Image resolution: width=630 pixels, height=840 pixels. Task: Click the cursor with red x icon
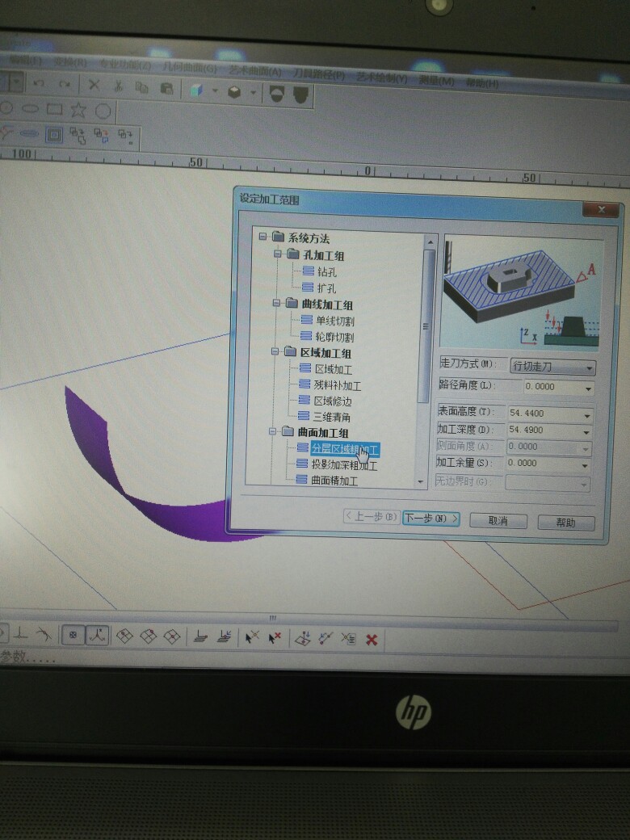click(275, 638)
